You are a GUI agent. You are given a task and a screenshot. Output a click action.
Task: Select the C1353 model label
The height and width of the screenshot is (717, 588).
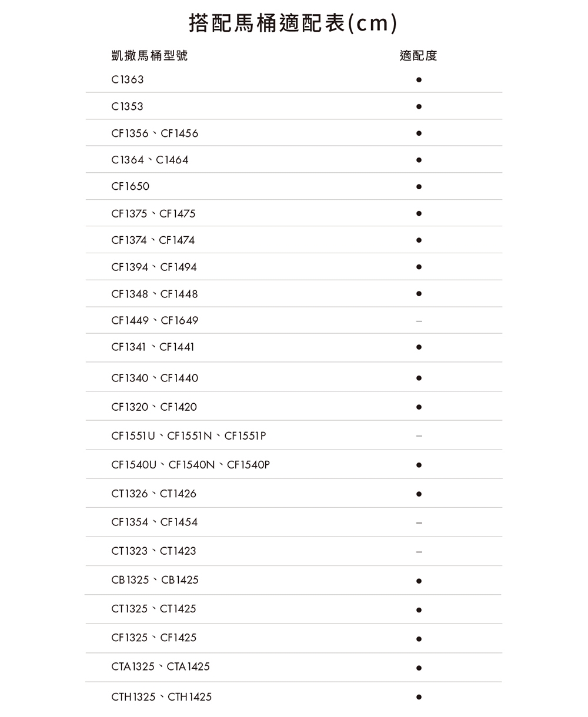pos(127,106)
